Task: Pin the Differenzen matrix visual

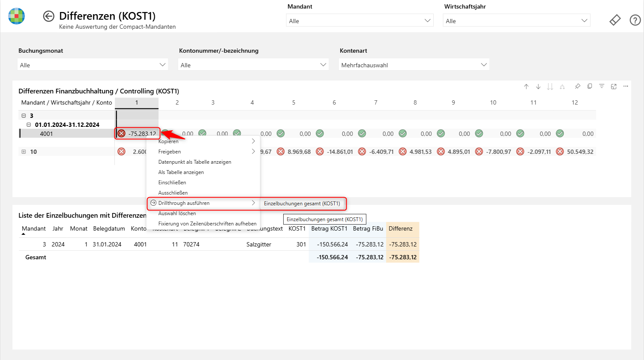Action: [x=577, y=86]
